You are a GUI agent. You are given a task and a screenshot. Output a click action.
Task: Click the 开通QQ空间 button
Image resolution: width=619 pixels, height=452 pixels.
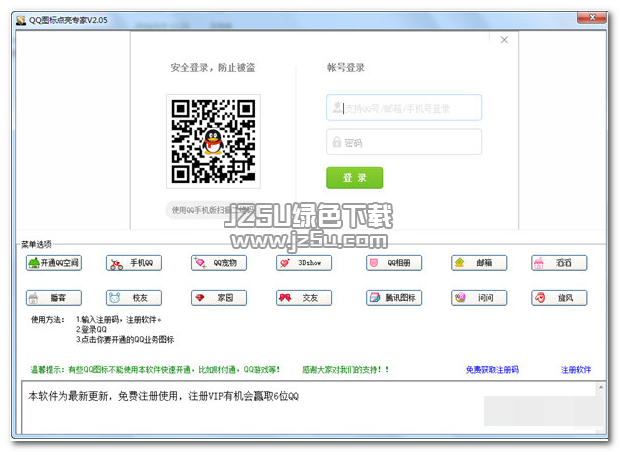pyautogui.click(x=54, y=263)
